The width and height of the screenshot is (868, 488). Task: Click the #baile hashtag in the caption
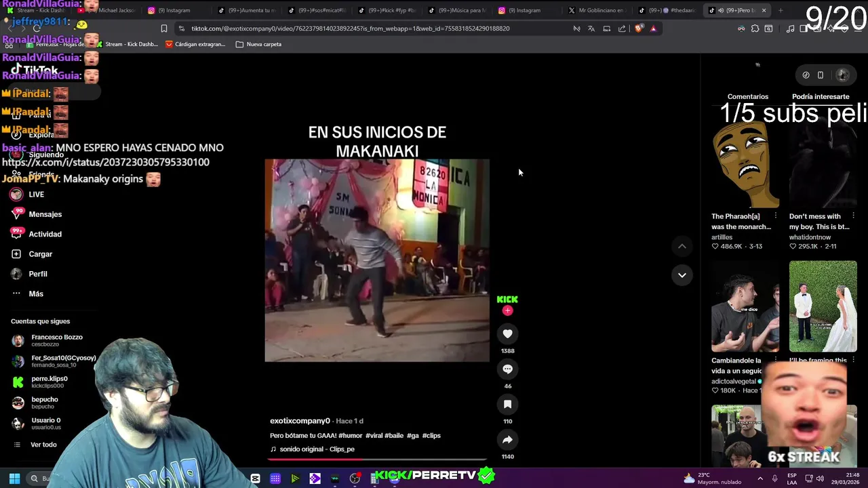tap(394, 436)
